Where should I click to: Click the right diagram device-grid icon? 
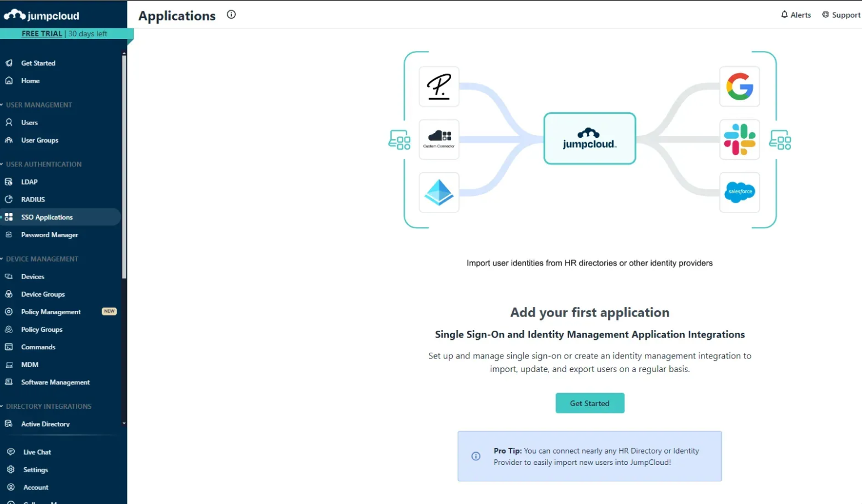(780, 140)
